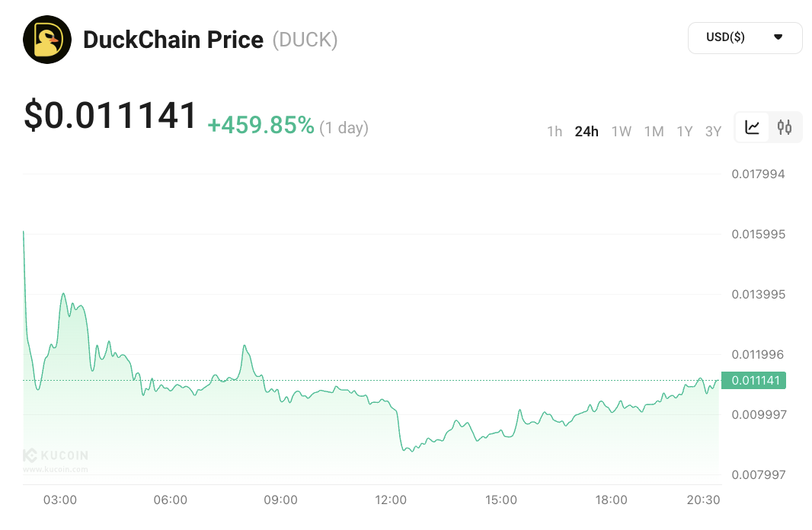
Task: Select the 1h time range
Action: pyautogui.click(x=555, y=132)
